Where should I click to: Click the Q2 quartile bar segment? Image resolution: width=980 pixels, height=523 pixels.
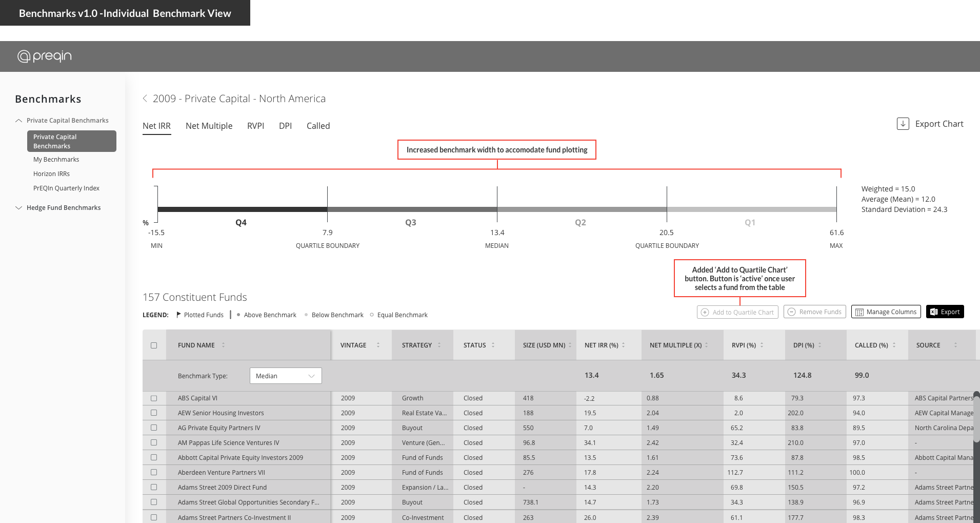tap(582, 209)
